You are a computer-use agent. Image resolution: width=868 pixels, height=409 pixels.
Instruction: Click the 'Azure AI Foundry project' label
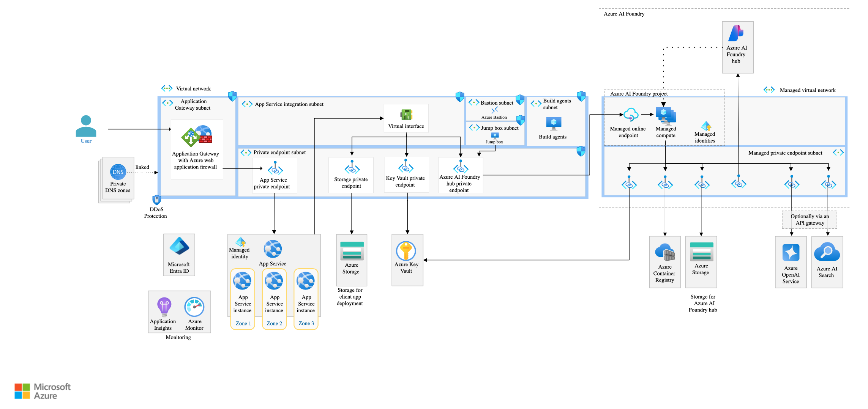click(x=639, y=94)
